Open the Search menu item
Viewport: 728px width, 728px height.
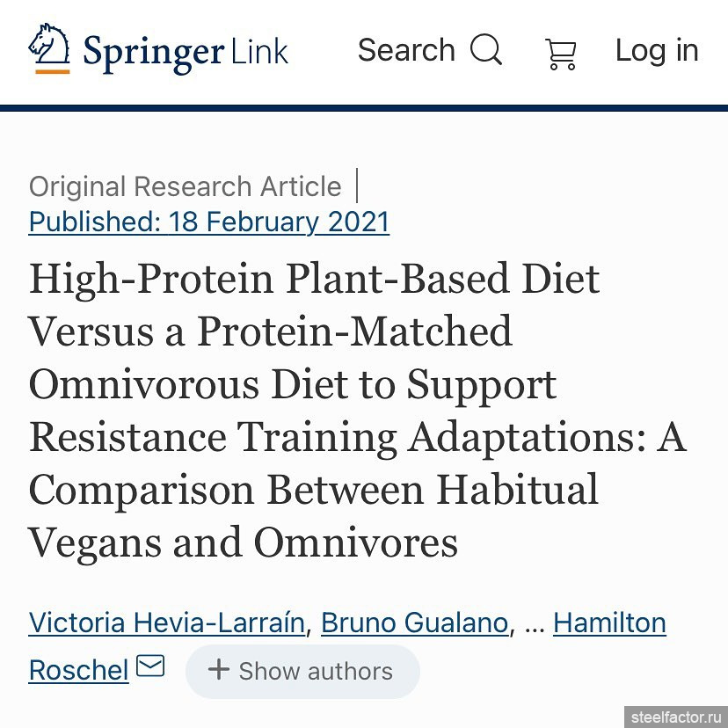430,50
